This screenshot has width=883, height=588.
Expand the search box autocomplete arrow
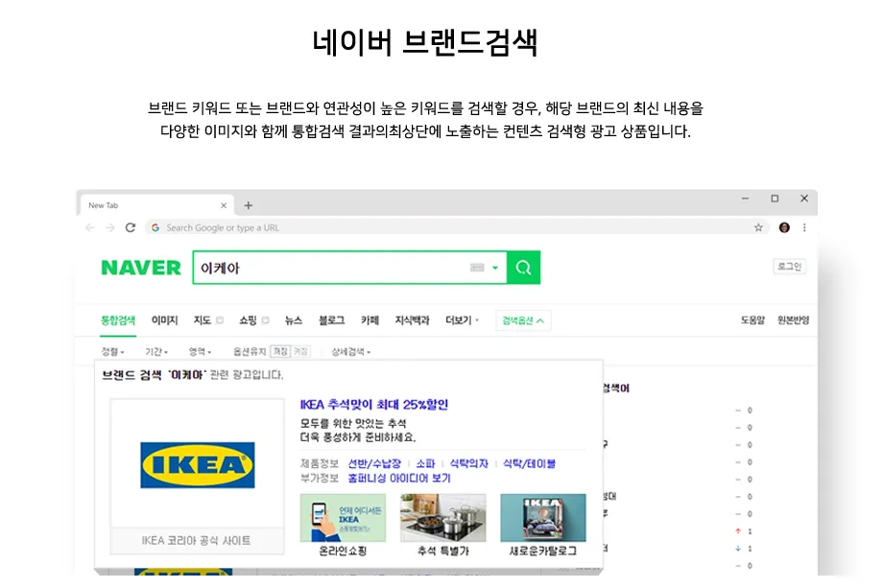tap(495, 268)
